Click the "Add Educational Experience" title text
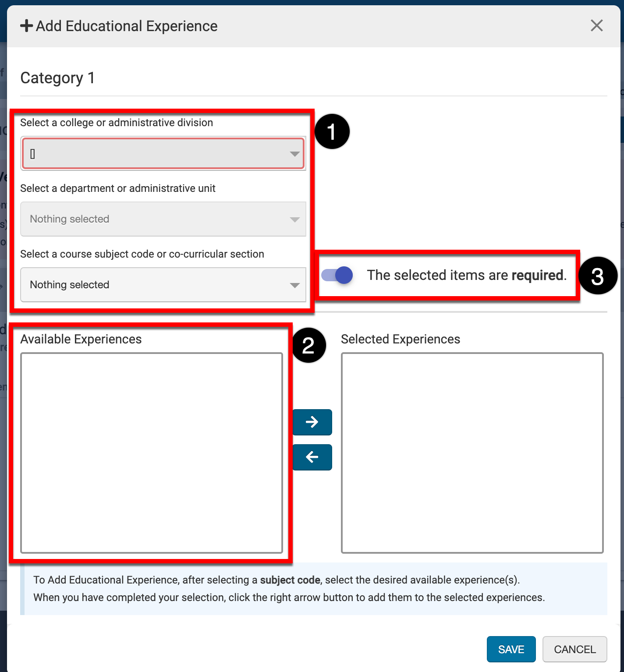This screenshot has height=672, width=624. pyautogui.click(x=127, y=26)
